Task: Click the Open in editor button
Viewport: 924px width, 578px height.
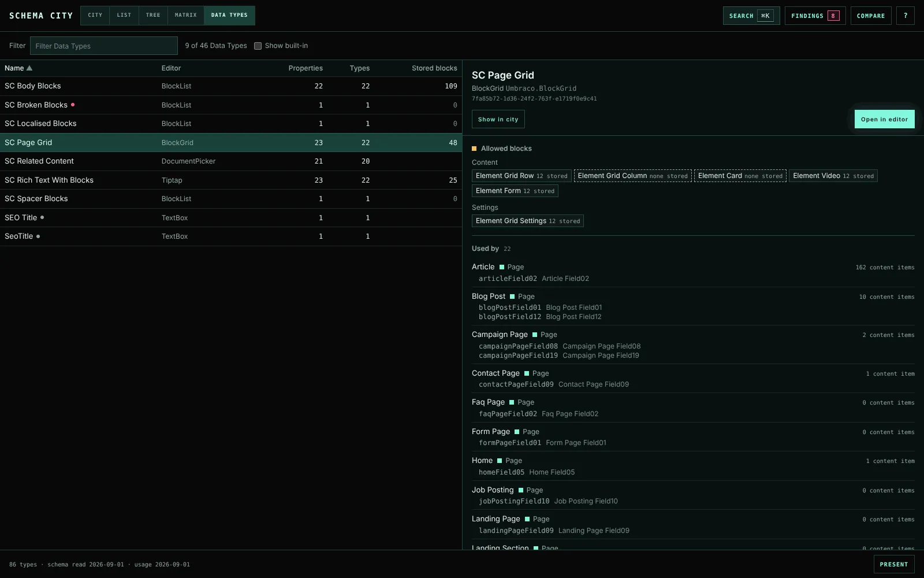Action: pyautogui.click(x=884, y=119)
